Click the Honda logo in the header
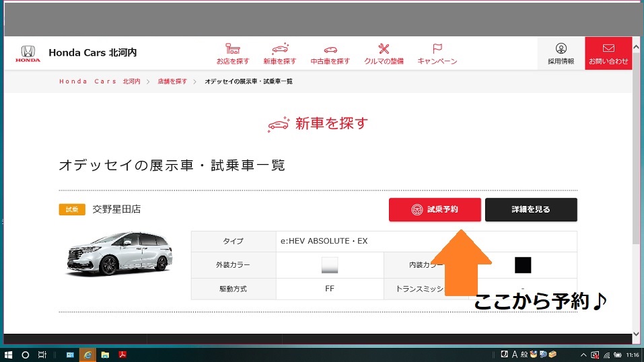Viewport: 644px width, 362px height. [28, 54]
